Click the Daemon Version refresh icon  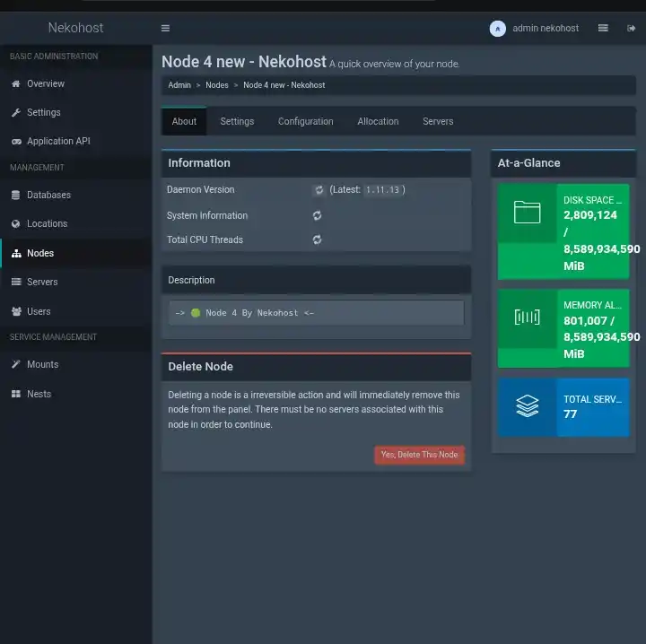click(x=319, y=190)
